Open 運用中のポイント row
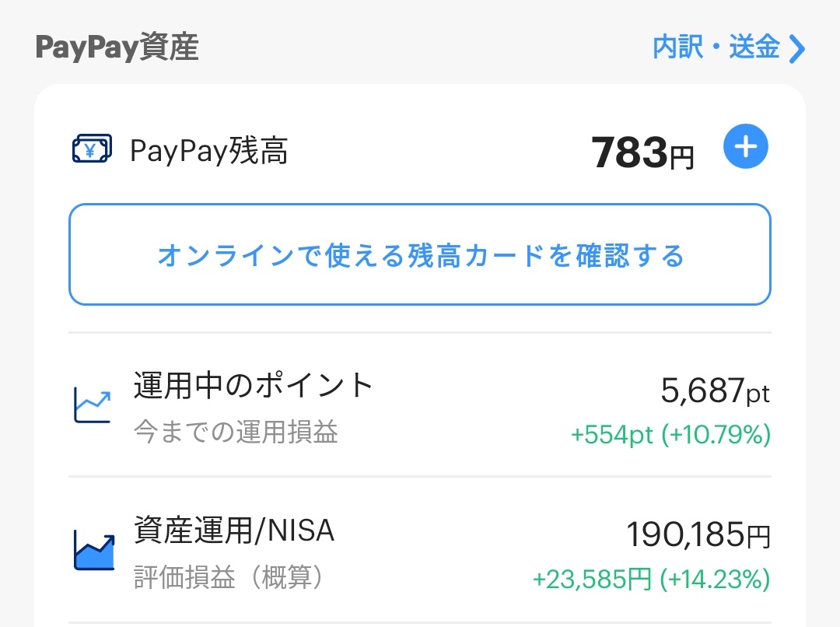840x627 pixels. coord(420,405)
